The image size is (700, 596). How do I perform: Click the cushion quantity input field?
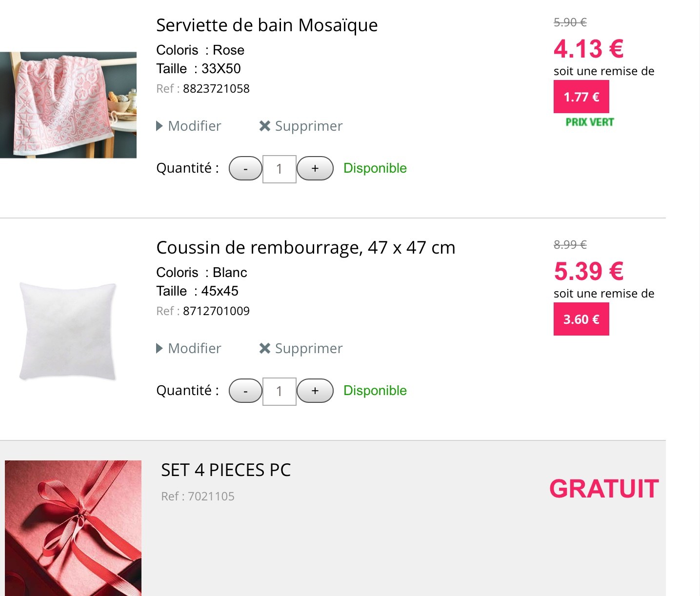point(280,392)
